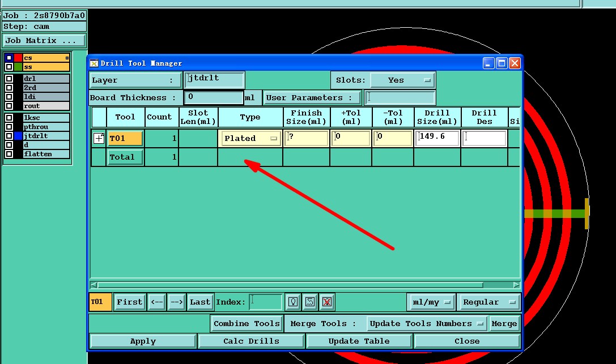Click the blue color swatch of jtdrlt layer
The image size is (616, 364).
18,136
